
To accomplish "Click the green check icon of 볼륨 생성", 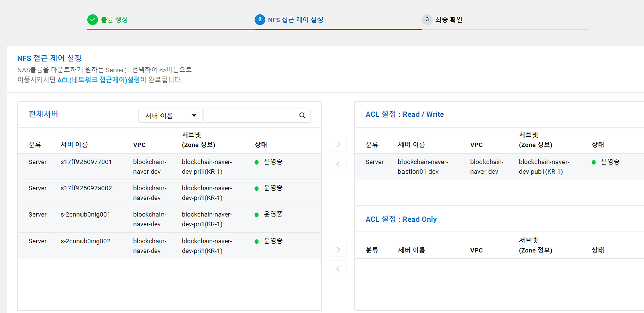I will tap(92, 20).
